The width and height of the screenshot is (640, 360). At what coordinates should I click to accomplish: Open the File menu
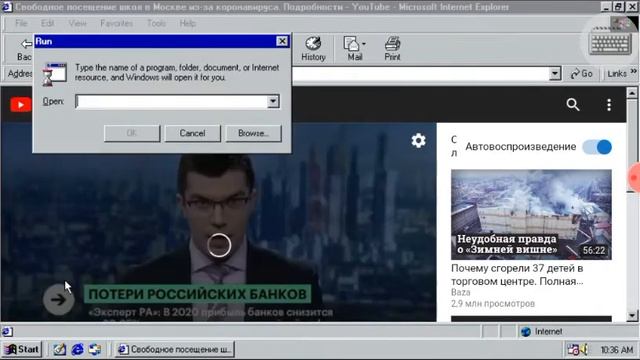(x=21, y=23)
